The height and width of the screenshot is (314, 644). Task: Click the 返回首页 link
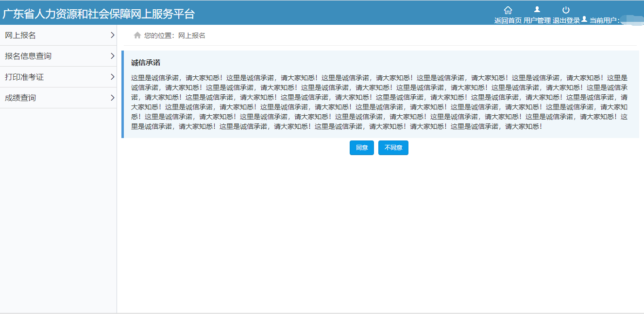point(508,20)
